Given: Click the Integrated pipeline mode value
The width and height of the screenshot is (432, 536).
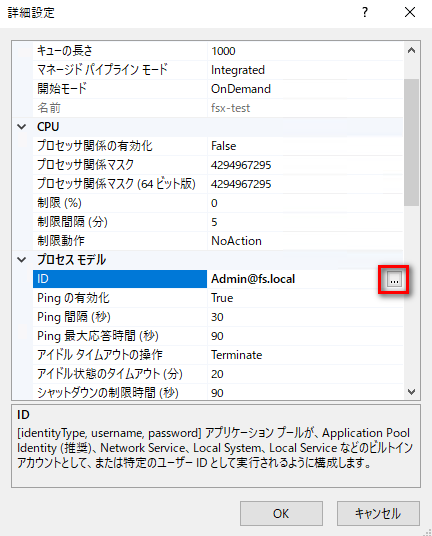Looking at the screenshot, I should pos(238,70).
